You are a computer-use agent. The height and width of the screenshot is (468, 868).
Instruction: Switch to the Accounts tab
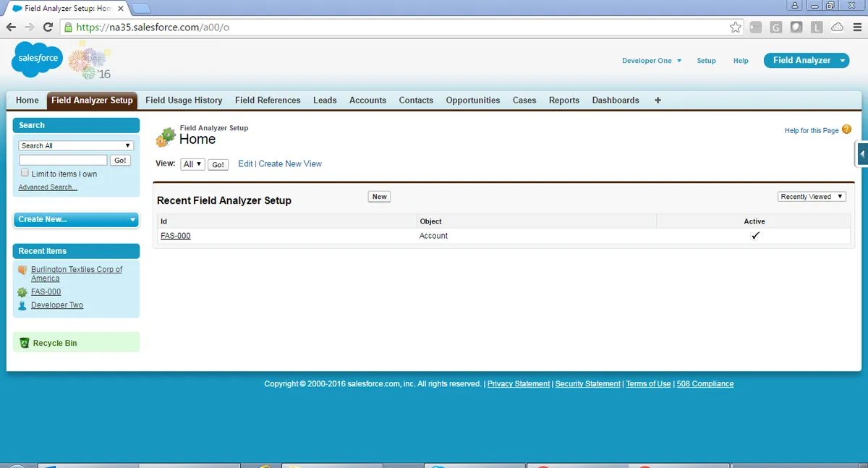click(x=367, y=101)
